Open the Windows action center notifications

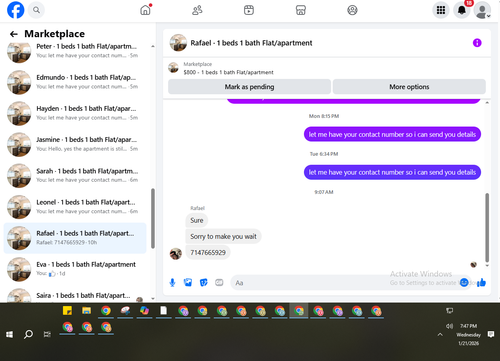(491, 334)
